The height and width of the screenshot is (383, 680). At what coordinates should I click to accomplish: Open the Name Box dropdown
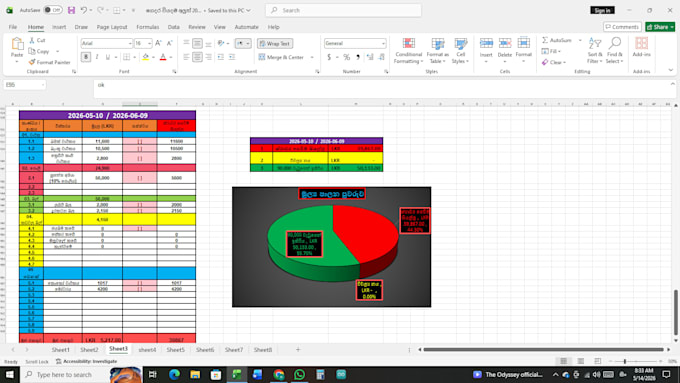click(x=43, y=85)
